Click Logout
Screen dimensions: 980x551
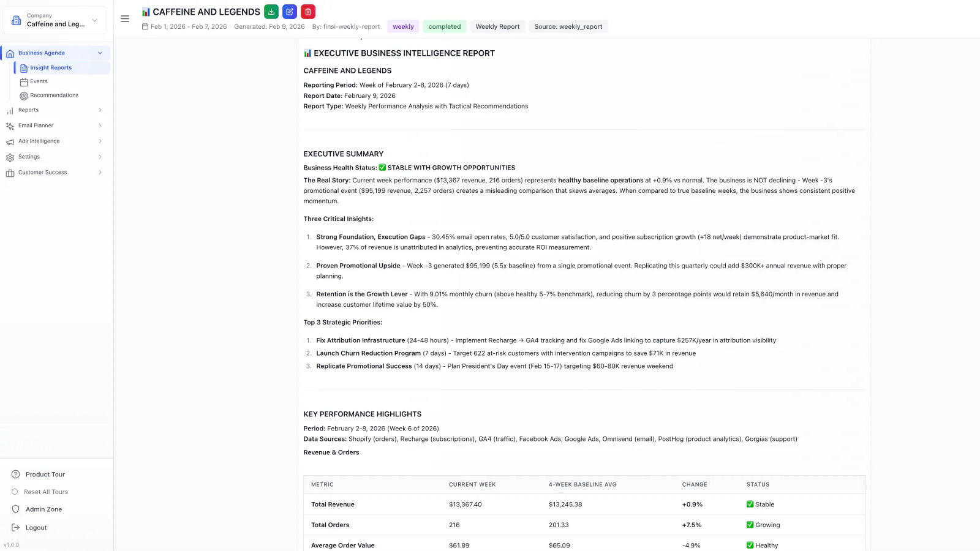pyautogui.click(x=36, y=528)
